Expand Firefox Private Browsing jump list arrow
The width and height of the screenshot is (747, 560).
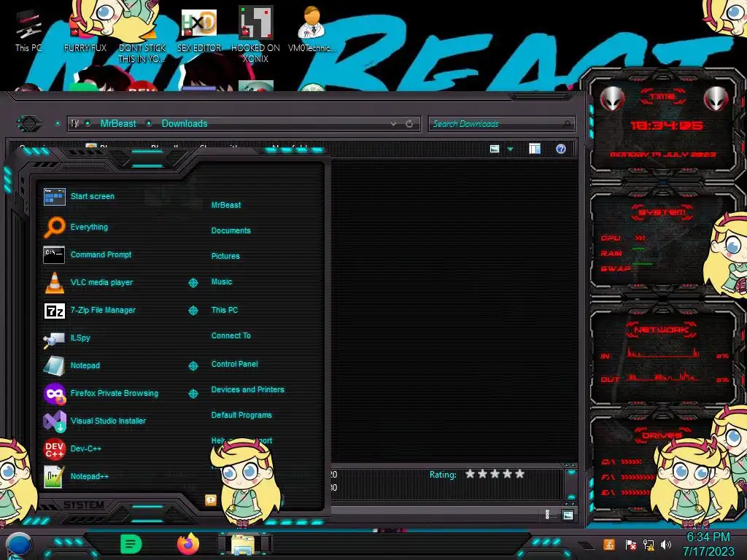tap(193, 393)
